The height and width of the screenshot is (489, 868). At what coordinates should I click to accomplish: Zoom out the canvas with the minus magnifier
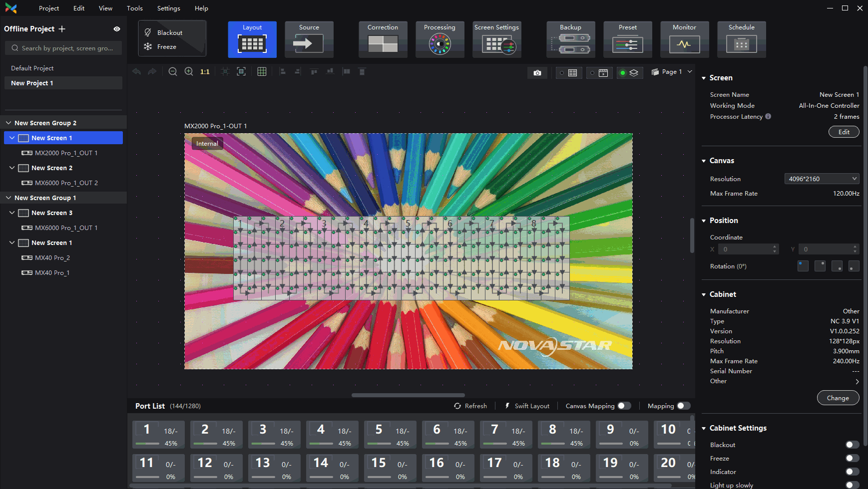pos(173,72)
